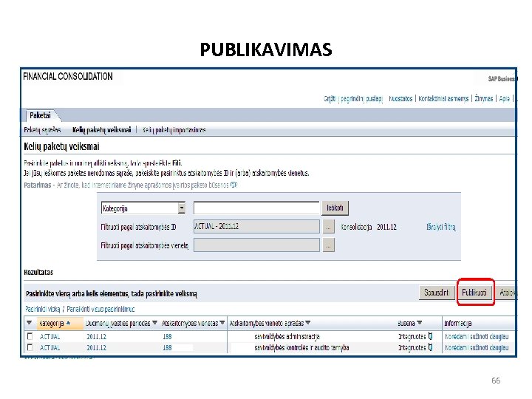Click 2011.12 period in savivaldybės administracija row
The height and width of the screenshot is (399, 532).
point(96,337)
